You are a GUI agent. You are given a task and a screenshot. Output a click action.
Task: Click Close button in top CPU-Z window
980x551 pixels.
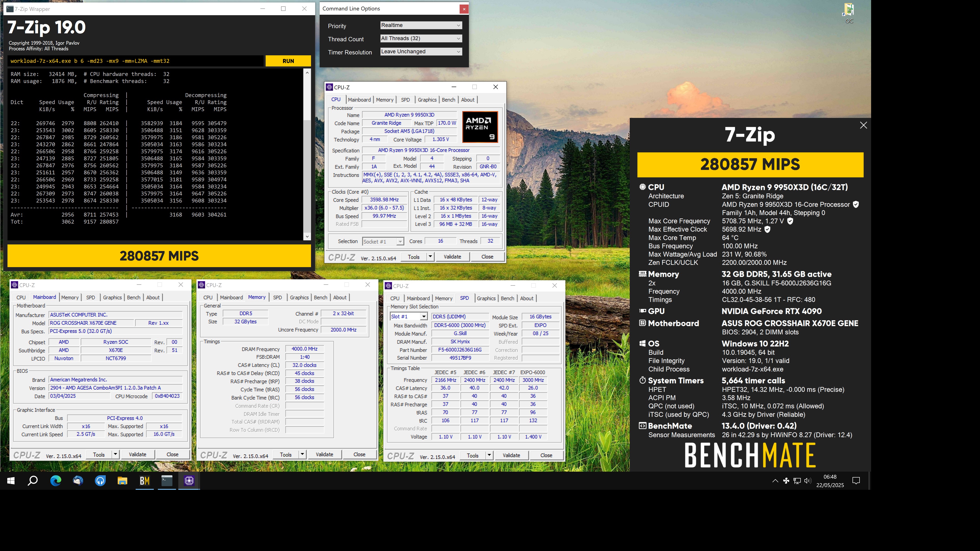click(x=487, y=257)
